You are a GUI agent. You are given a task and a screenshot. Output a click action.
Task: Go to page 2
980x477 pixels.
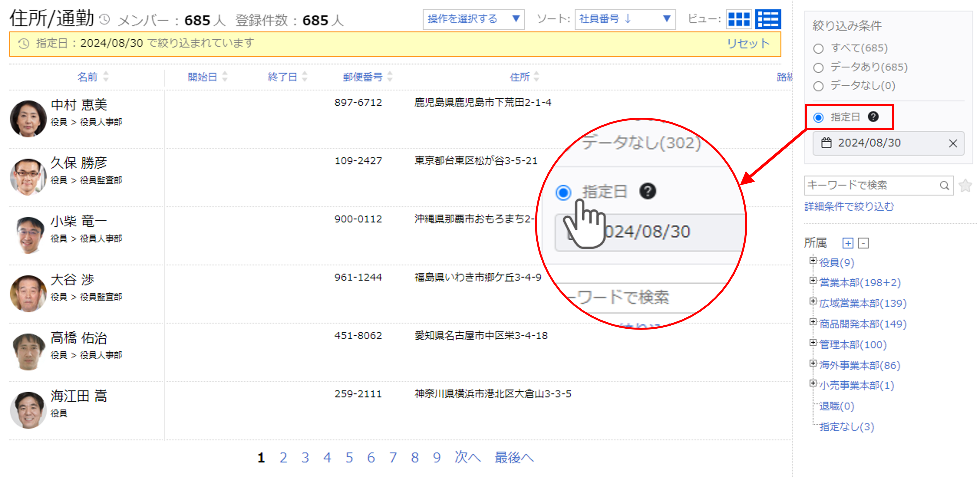coord(283,457)
